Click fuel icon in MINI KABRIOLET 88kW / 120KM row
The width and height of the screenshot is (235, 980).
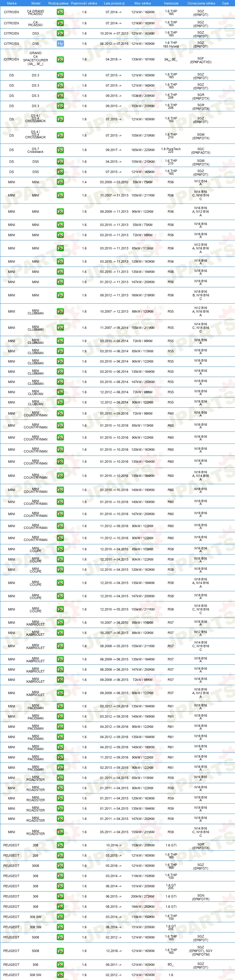[x=60, y=633]
